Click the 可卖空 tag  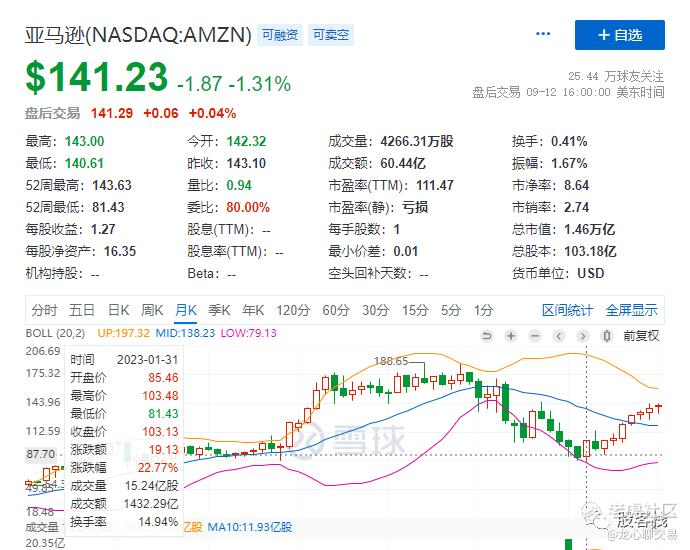331,35
